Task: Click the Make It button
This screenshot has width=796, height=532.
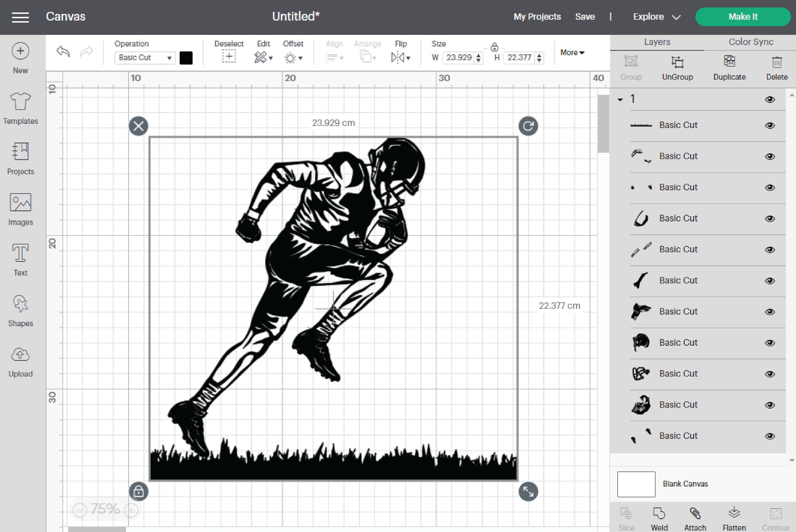Action: point(743,16)
